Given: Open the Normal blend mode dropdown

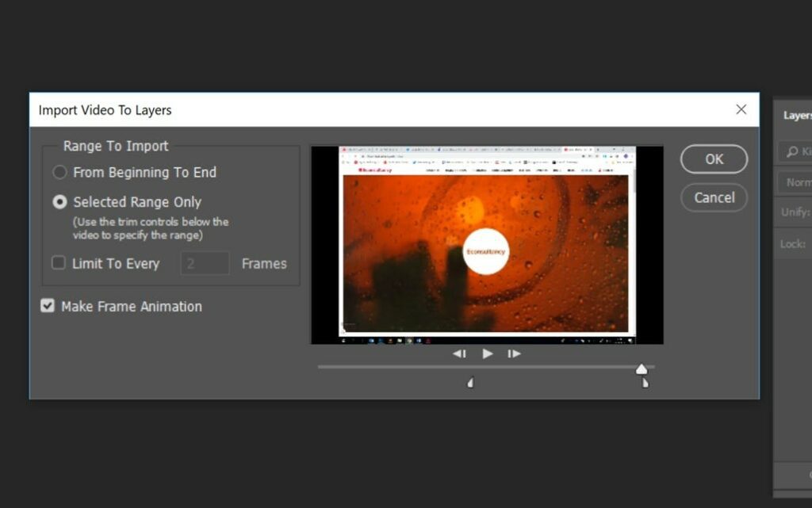Looking at the screenshot, I should [x=796, y=182].
